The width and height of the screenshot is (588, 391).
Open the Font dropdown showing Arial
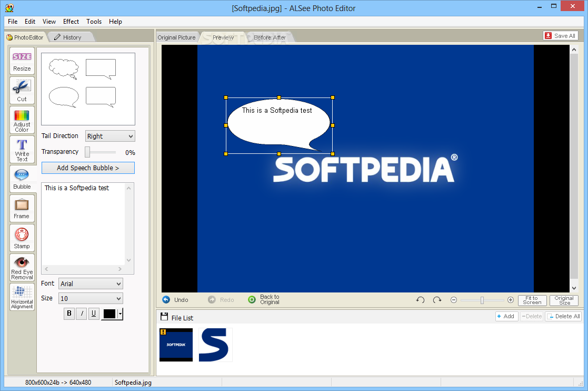pos(91,284)
